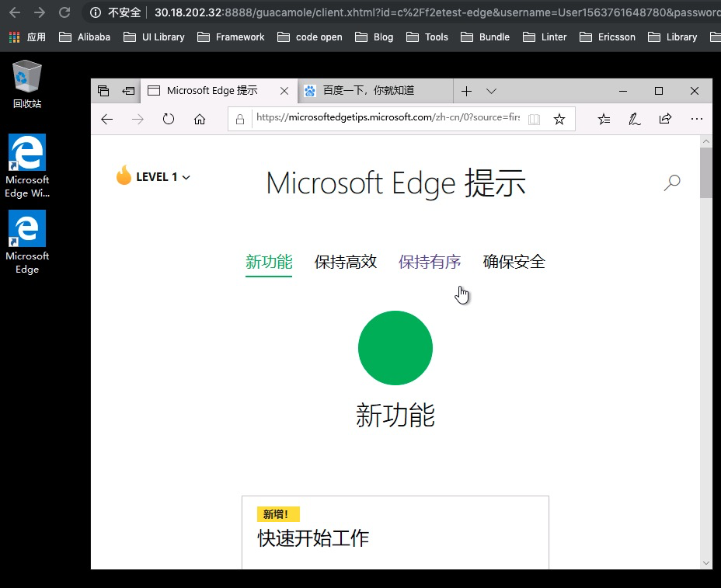The height and width of the screenshot is (588, 721).
Task: Refresh the Edge page
Action: point(169,120)
